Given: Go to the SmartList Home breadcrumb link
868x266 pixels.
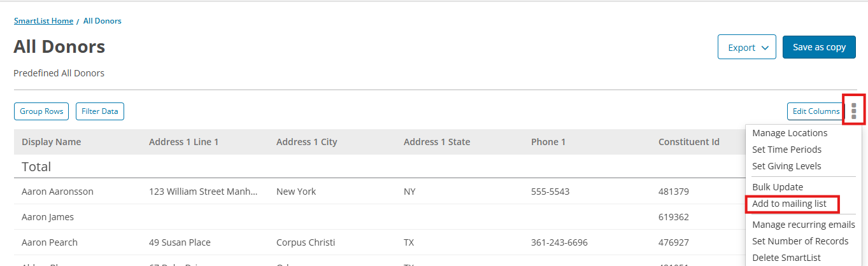Looking at the screenshot, I should click(x=43, y=21).
